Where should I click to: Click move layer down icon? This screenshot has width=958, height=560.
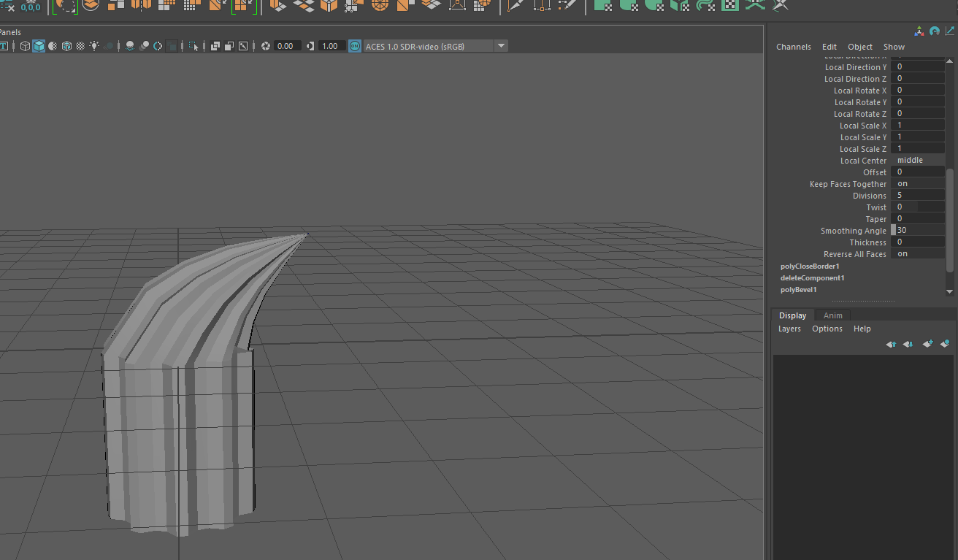908,344
